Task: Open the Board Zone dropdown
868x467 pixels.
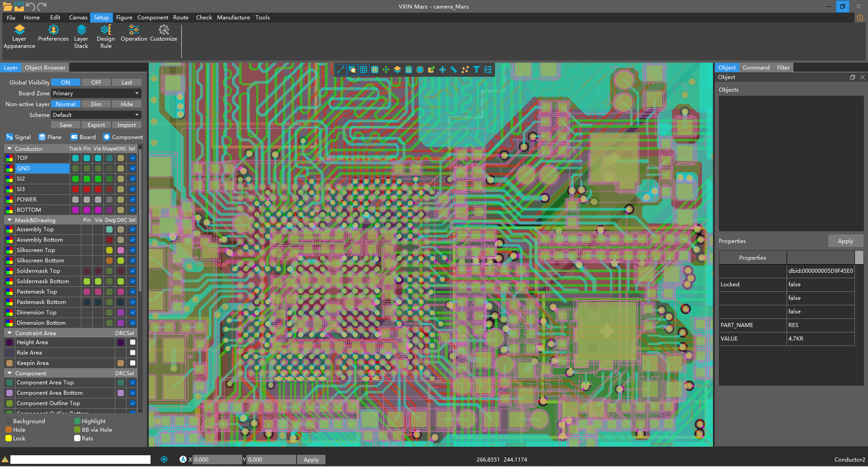Action: click(x=96, y=93)
